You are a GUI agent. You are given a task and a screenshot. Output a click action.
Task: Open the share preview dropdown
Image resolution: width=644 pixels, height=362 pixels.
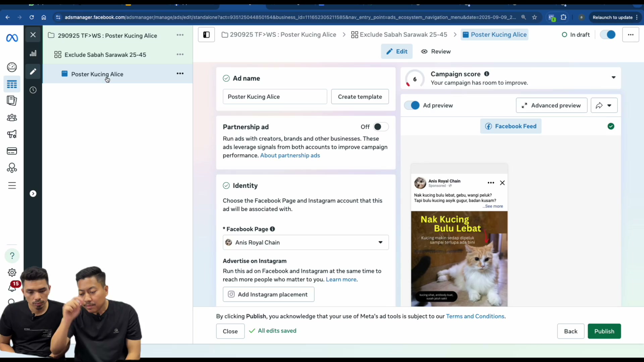tap(604, 105)
